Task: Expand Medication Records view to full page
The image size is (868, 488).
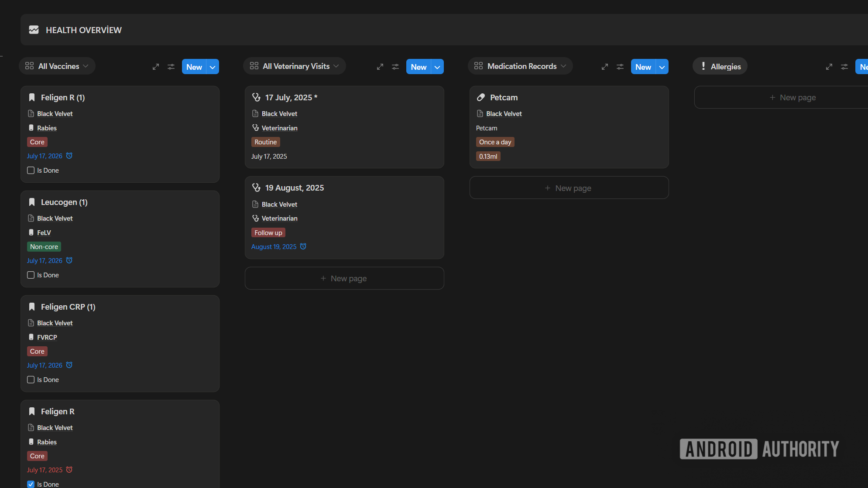Action: [x=605, y=67]
